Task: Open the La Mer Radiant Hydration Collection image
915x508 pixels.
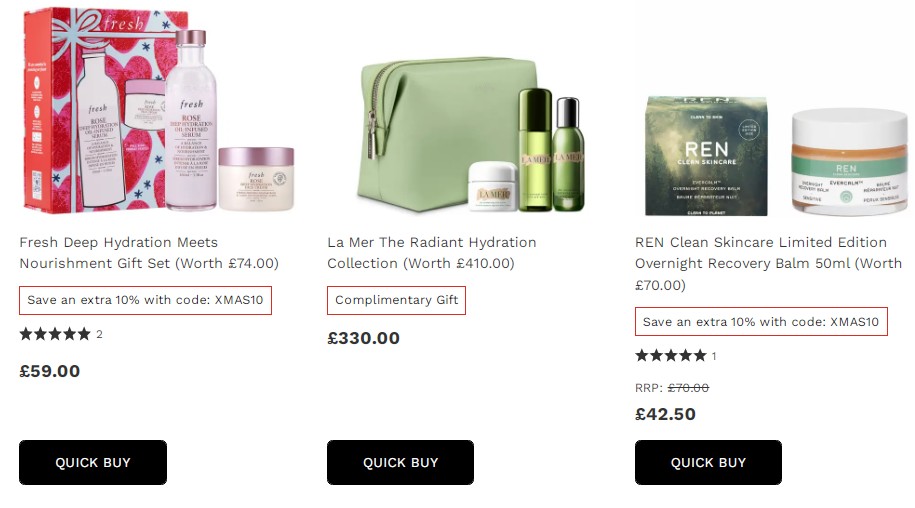Action: (470, 135)
